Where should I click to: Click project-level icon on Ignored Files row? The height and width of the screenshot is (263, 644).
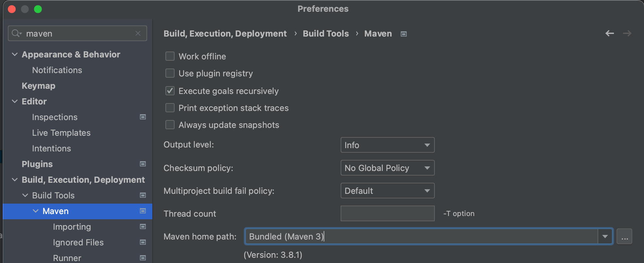[x=143, y=242]
